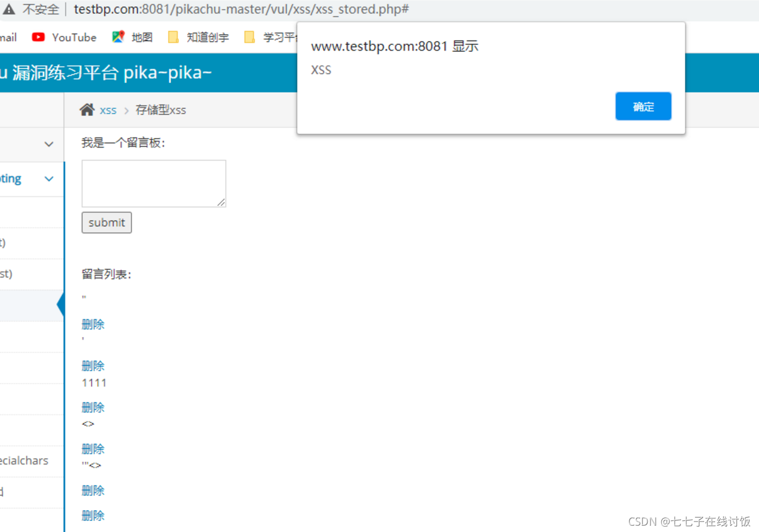Delete the '"<> message

point(93,490)
